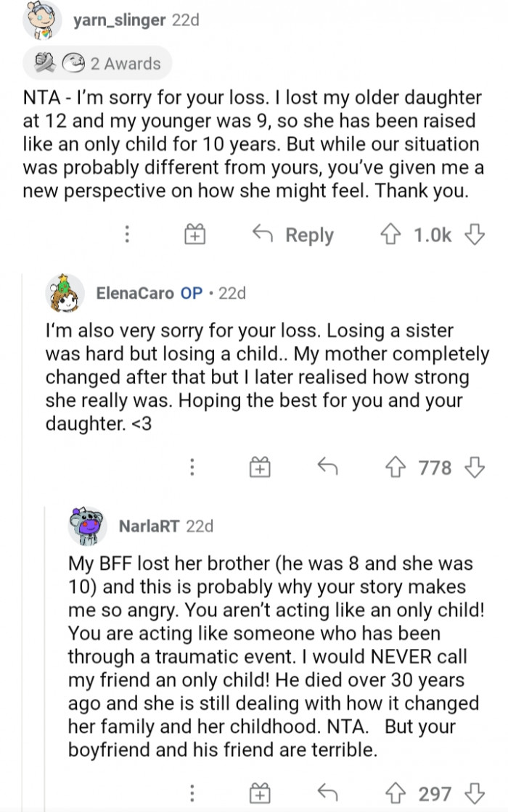Click reply arrow on NarlaRT's comment

tap(327, 794)
